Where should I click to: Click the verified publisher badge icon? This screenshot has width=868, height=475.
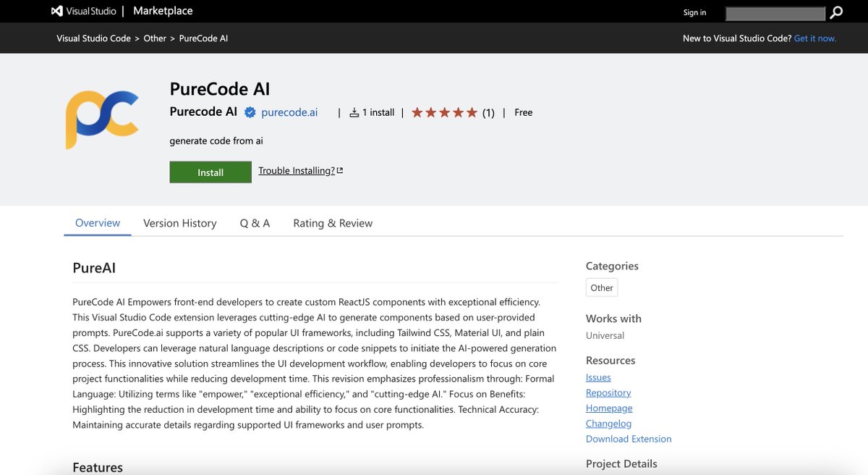250,112
